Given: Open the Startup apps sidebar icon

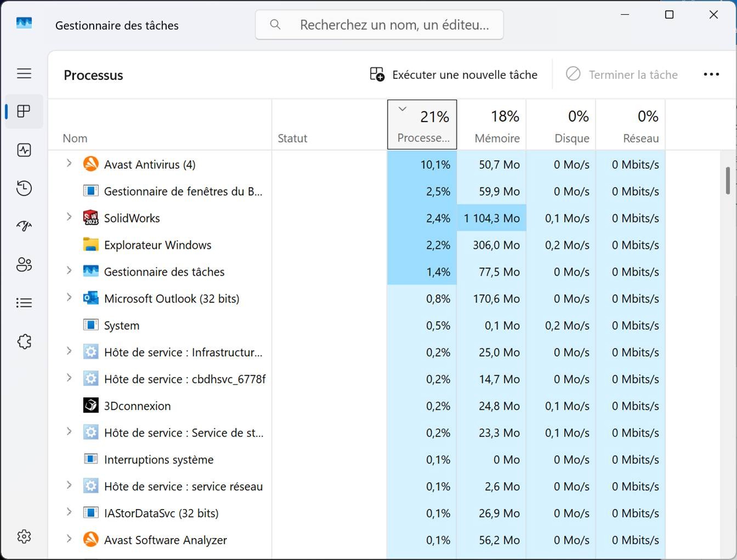Looking at the screenshot, I should tap(24, 226).
